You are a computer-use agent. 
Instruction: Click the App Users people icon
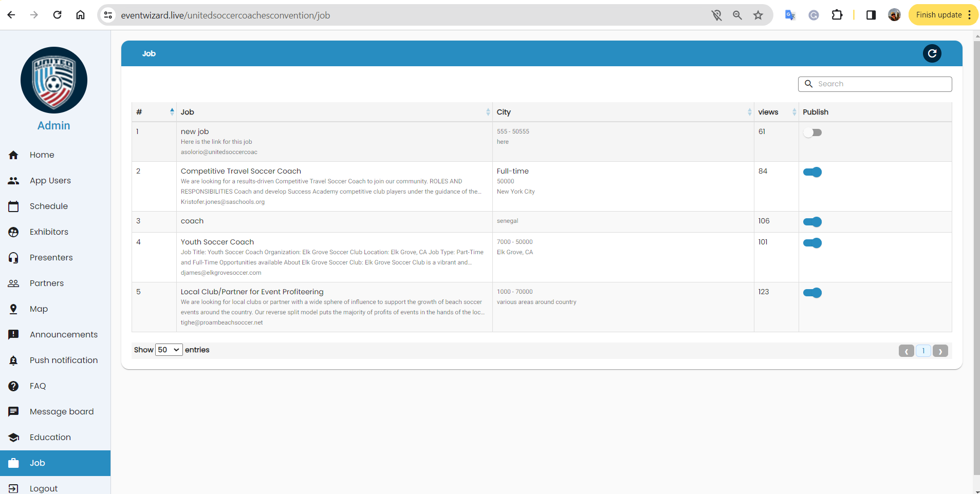14,181
